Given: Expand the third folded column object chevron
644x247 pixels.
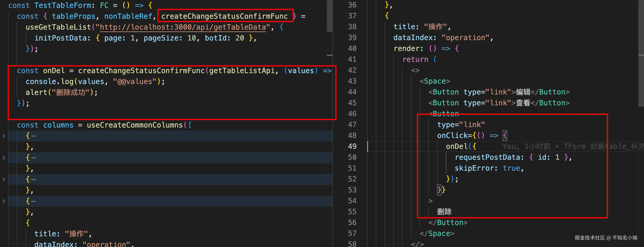Looking at the screenshot, I should tap(4, 180).
